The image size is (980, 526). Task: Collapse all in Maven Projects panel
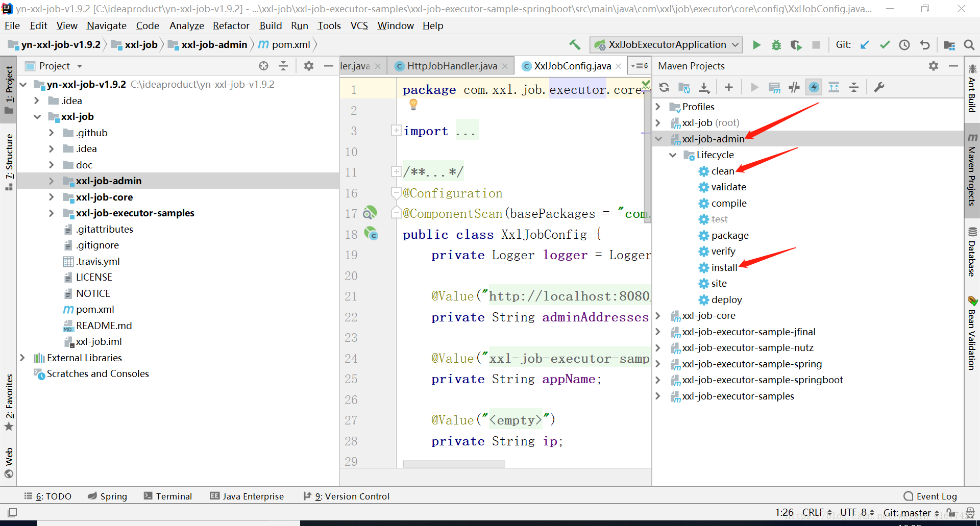(854, 87)
